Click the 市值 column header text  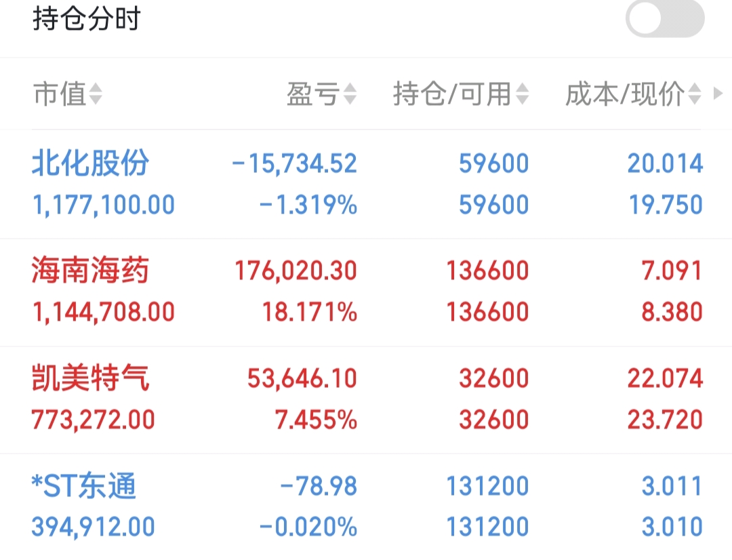pyautogui.click(x=60, y=94)
